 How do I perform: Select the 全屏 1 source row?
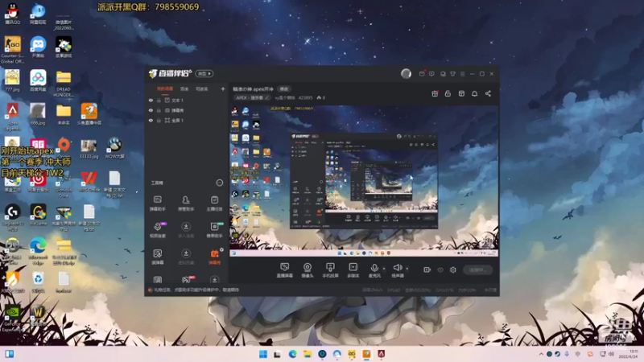[187, 120]
